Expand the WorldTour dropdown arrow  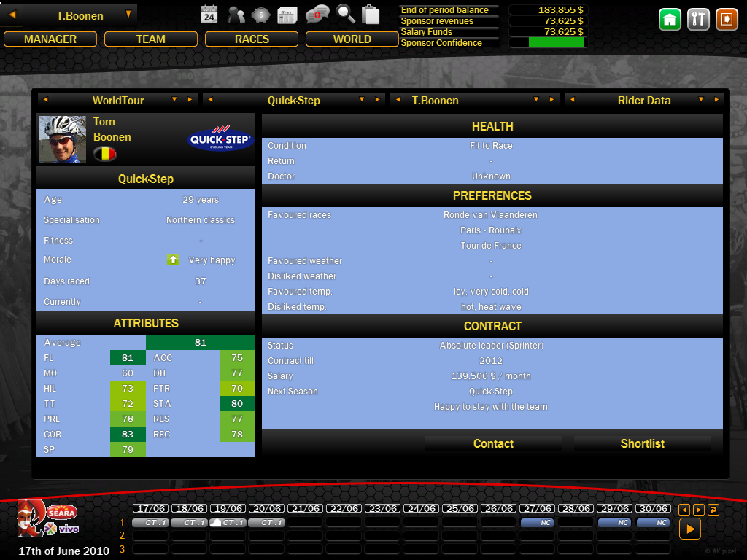(174, 100)
